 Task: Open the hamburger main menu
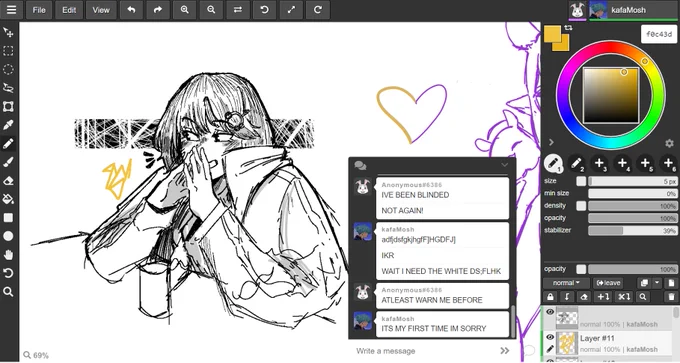[11, 10]
